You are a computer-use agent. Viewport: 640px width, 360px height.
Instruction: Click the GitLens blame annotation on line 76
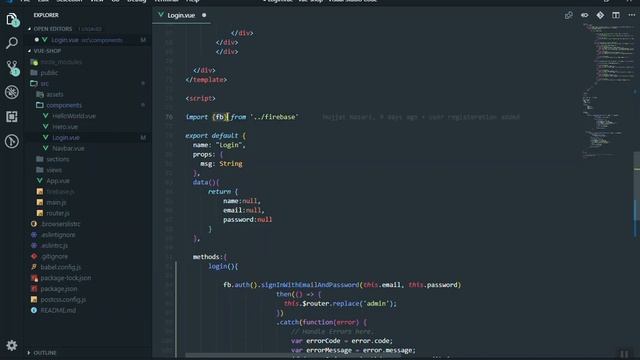pyautogui.click(x=421, y=117)
